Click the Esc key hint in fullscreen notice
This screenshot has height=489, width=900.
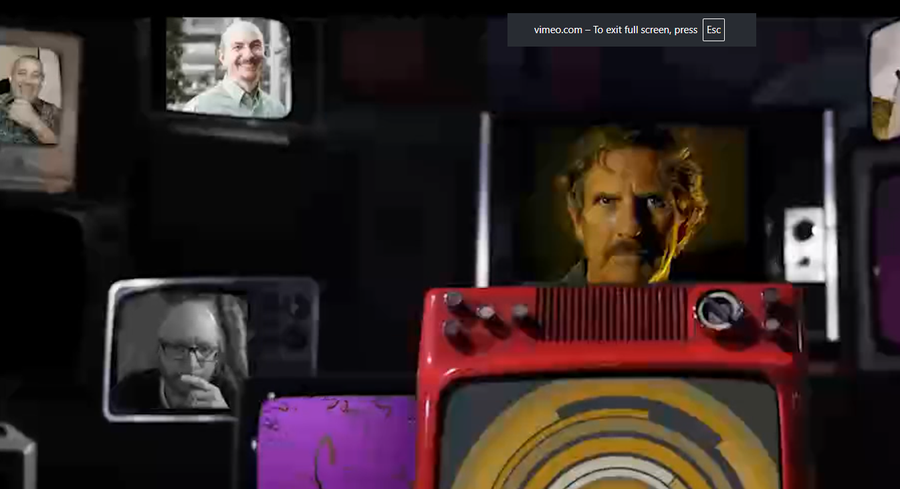coord(713,30)
